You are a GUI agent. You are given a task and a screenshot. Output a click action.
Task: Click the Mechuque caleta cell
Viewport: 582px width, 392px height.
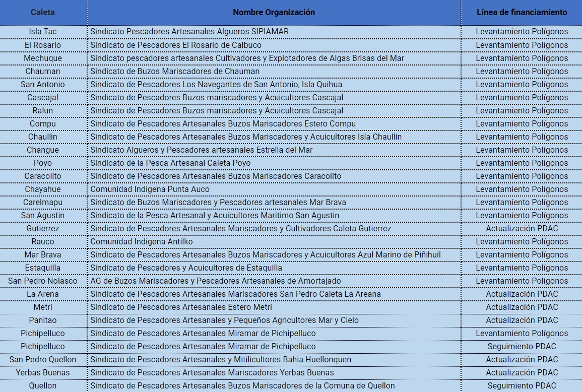[x=43, y=58]
